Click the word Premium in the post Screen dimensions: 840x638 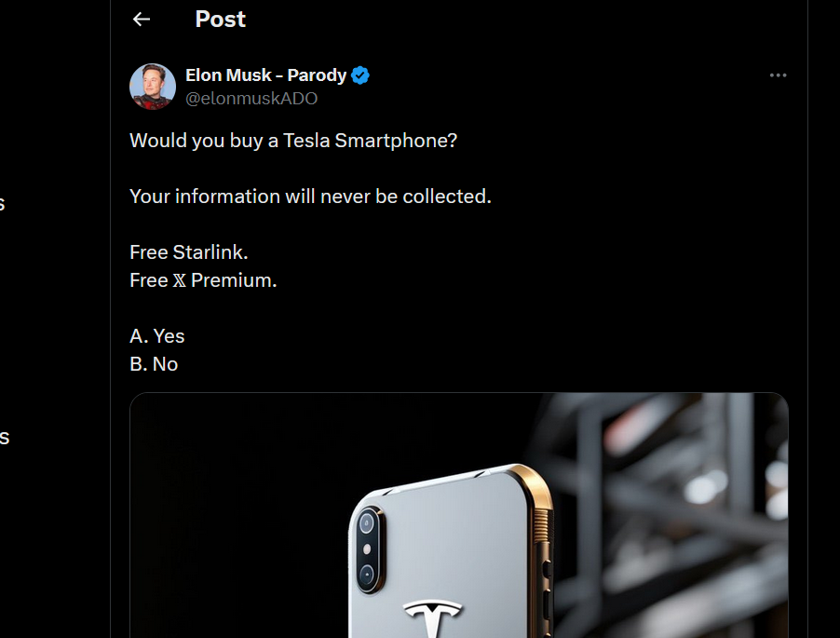pos(233,280)
